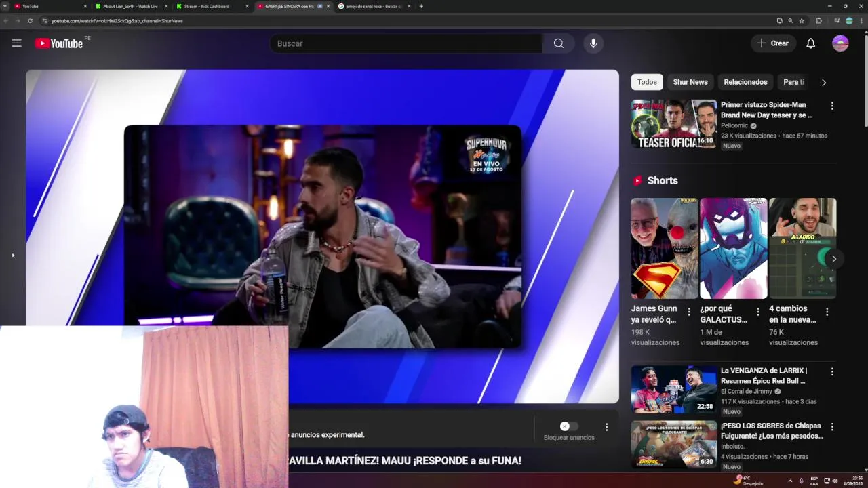Open options for La VENGANZA de LARRIX video
The height and width of the screenshot is (488, 868).
(x=832, y=371)
